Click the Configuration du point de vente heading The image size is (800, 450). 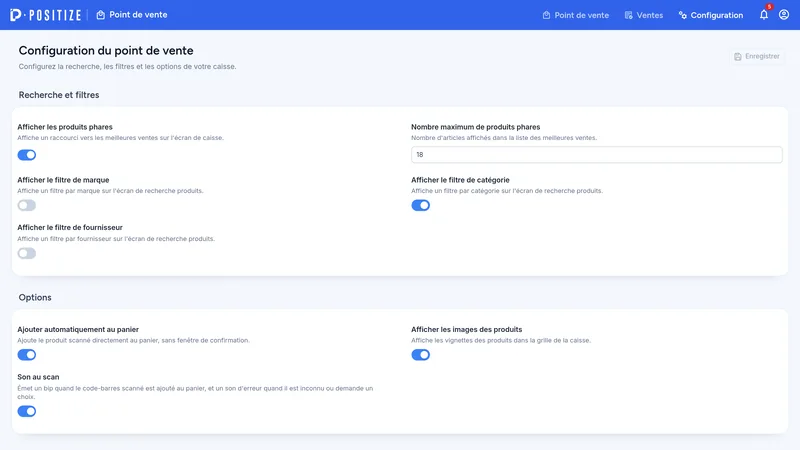pos(106,51)
